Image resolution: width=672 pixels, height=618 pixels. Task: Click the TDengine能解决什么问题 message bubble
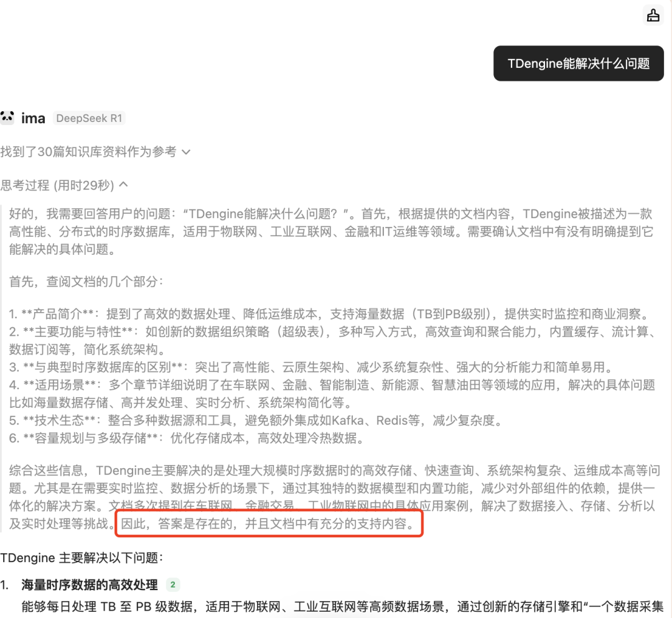pos(578,63)
